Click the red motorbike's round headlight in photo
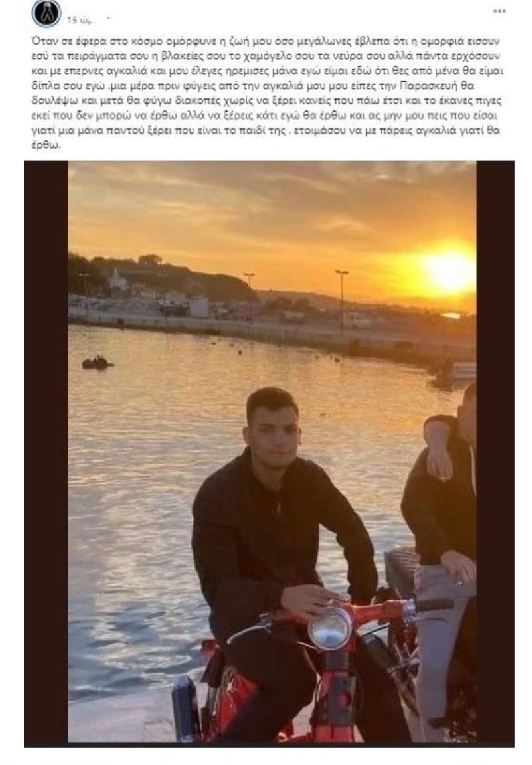 (x=330, y=627)
